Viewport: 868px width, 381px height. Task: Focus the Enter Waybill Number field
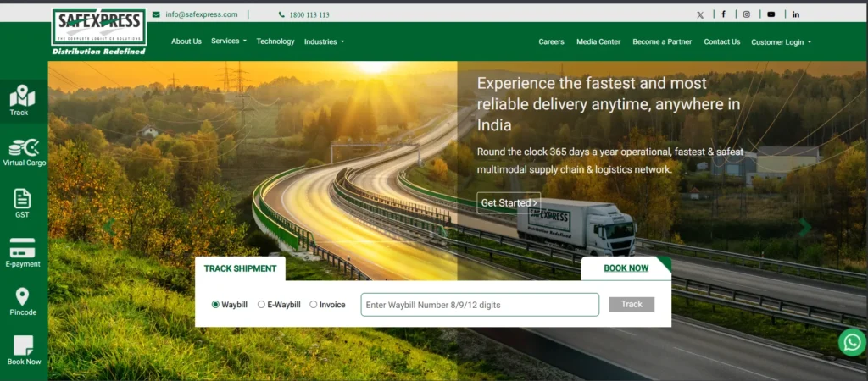(x=480, y=305)
